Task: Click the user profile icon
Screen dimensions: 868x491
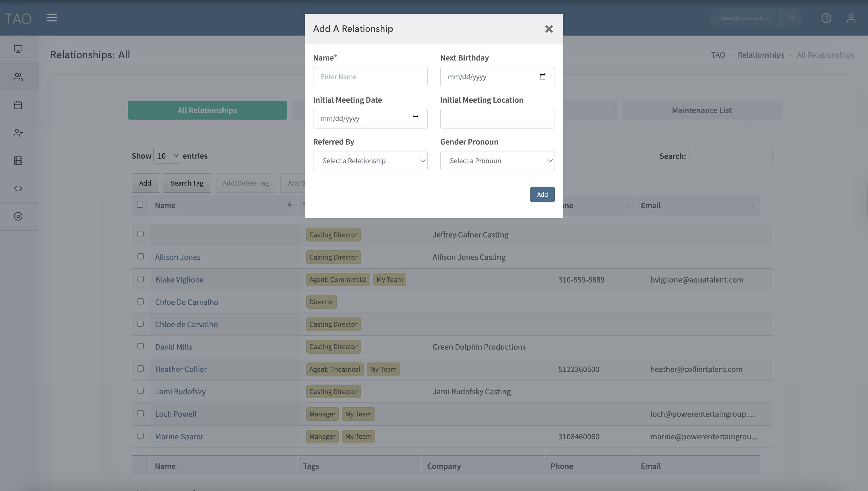Action: coord(851,18)
